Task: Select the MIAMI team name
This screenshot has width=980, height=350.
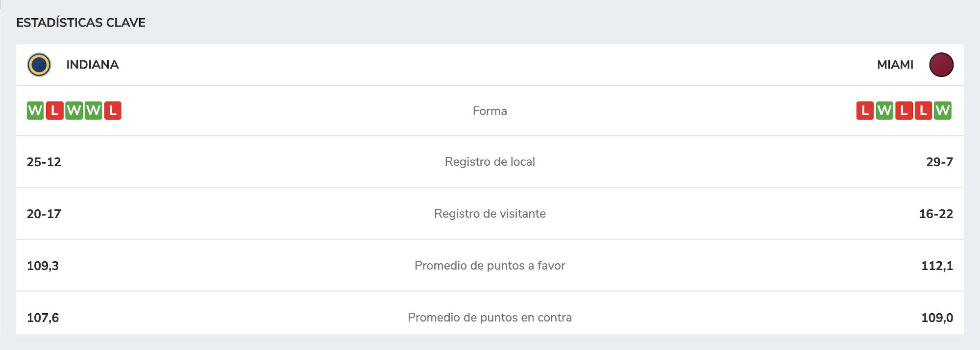Action: coord(895,65)
